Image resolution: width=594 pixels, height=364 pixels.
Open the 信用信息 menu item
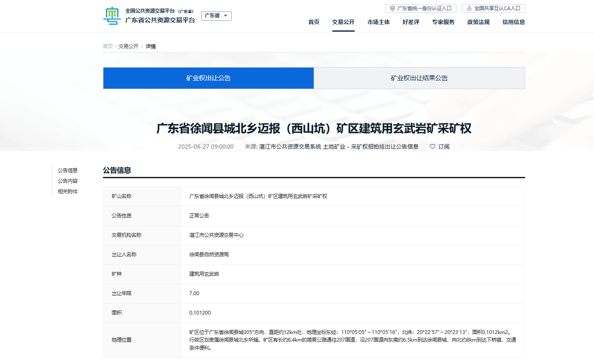[513, 22]
